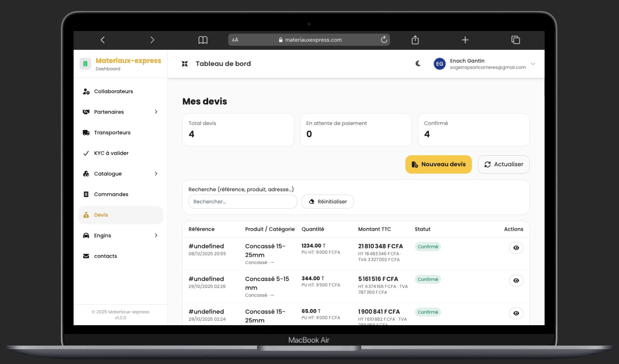Click the sidebar collapse icon beside Tableau de bord
This screenshot has width=619, height=364.
click(x=185, y=64)
